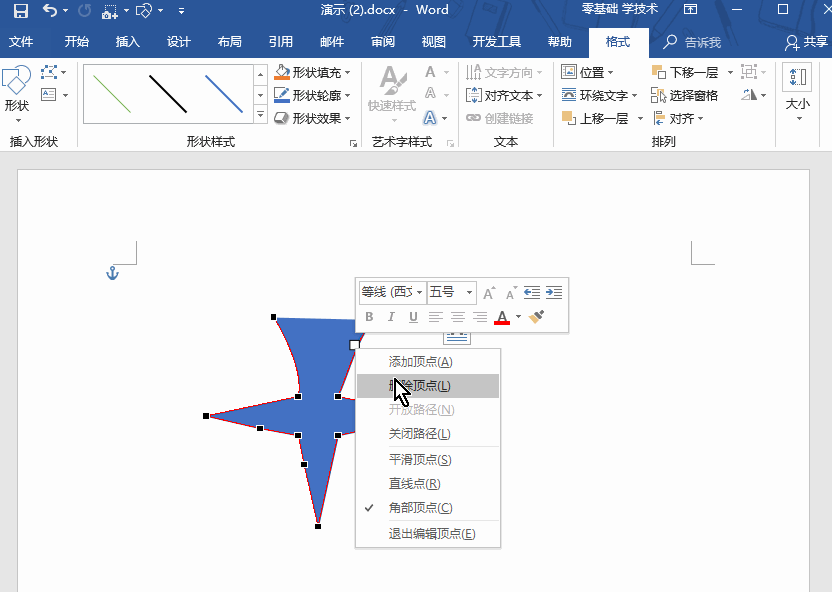Image resolution: width=832 pixels, height=592 pixels.
Task: Choose 添加顶点(A) from context menu
Action: tap(428, 362)
